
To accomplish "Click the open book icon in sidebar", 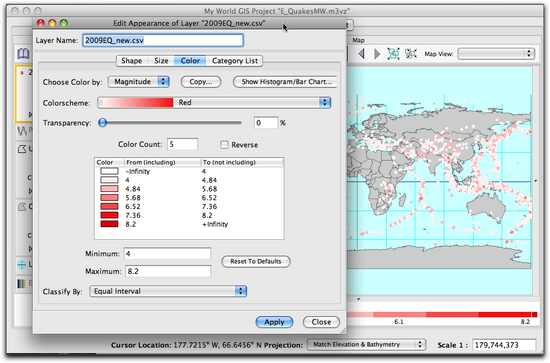I will (24, 54).
